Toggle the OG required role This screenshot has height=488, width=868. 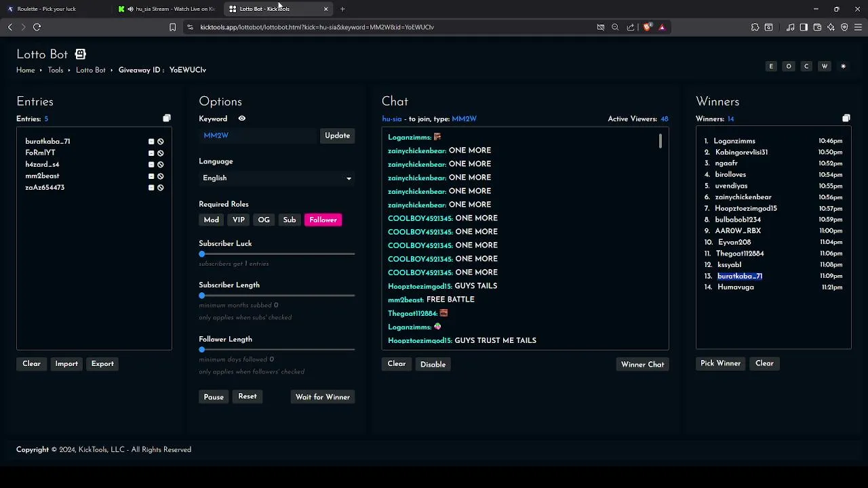point(264,220)
